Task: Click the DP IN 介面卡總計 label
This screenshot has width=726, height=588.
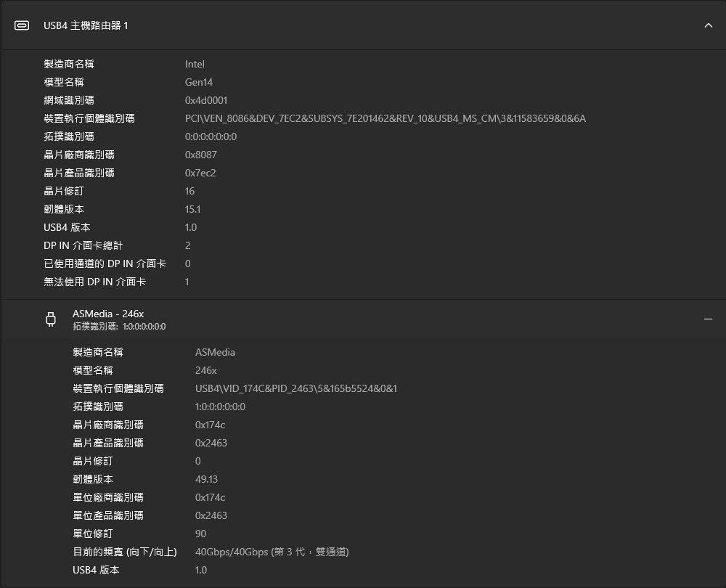Action: pyautogui.click(x=83, y=245)
